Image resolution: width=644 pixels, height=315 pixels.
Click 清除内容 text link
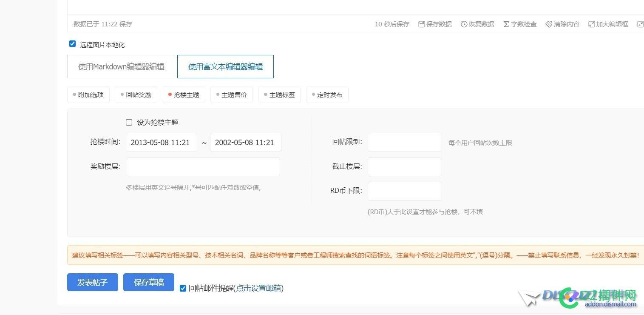pyautogui.click(x=567, y=24)
